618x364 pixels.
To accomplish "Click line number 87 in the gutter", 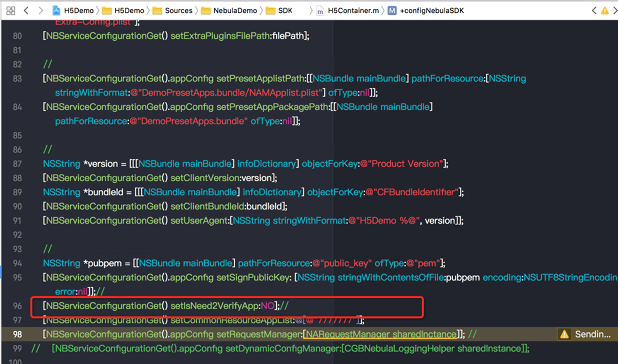I will 17,164.
